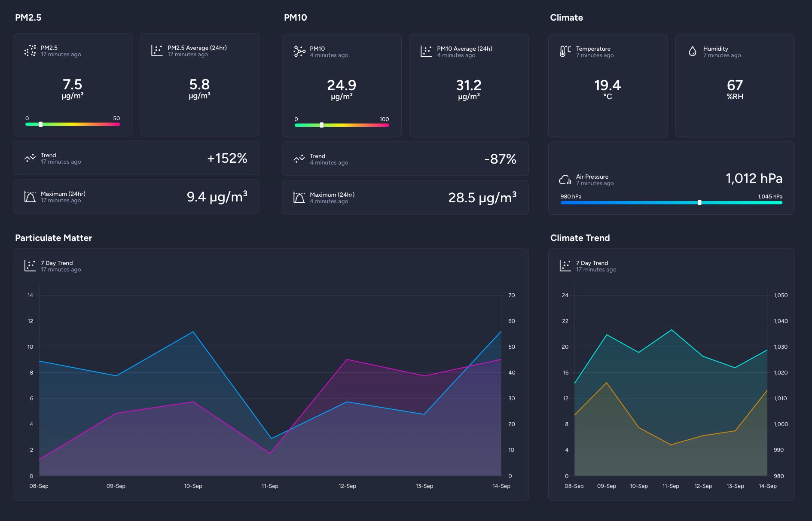
Task: Click the PM2.5 Trend line icon
Action: 30,158
